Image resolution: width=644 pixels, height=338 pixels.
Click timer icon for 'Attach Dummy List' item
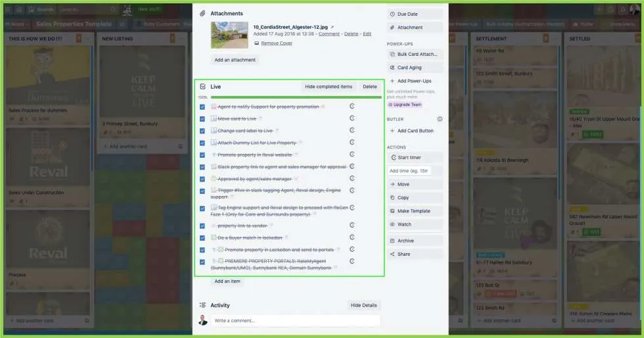tap(352, 142)
